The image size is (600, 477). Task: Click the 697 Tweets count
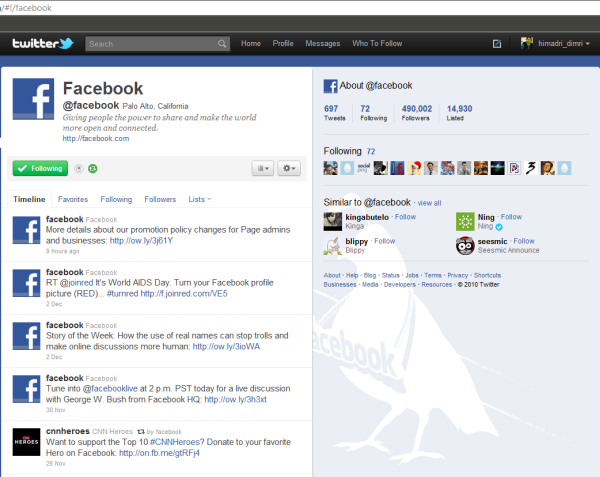334,113
